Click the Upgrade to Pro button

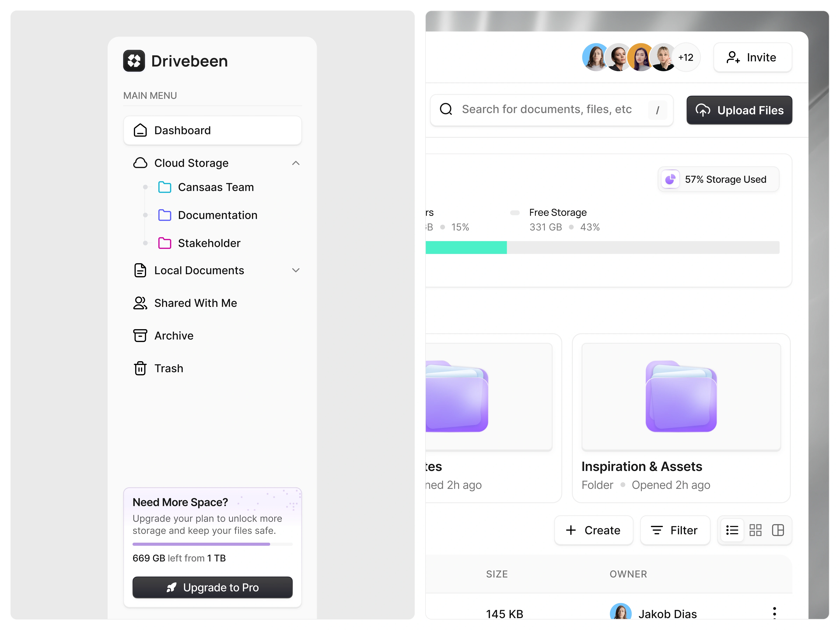tap(213, 587)
